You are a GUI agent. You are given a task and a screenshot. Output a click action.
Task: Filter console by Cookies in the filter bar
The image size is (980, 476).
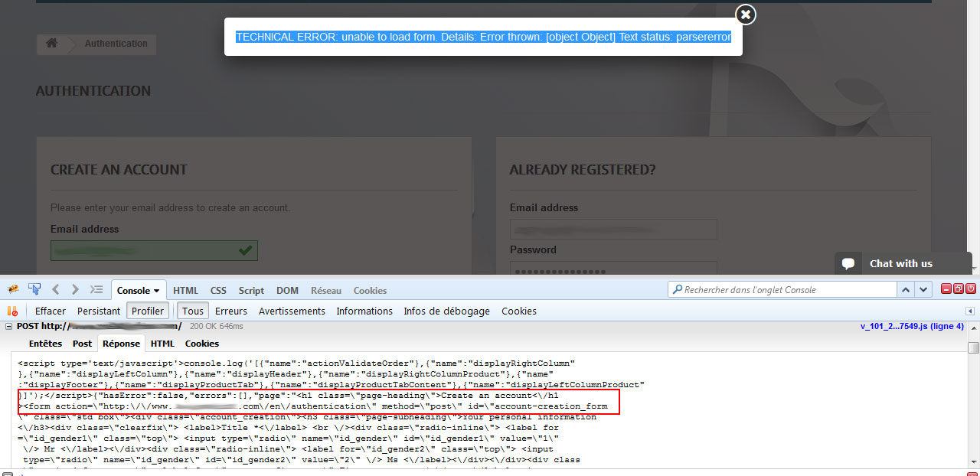point(519,311)
